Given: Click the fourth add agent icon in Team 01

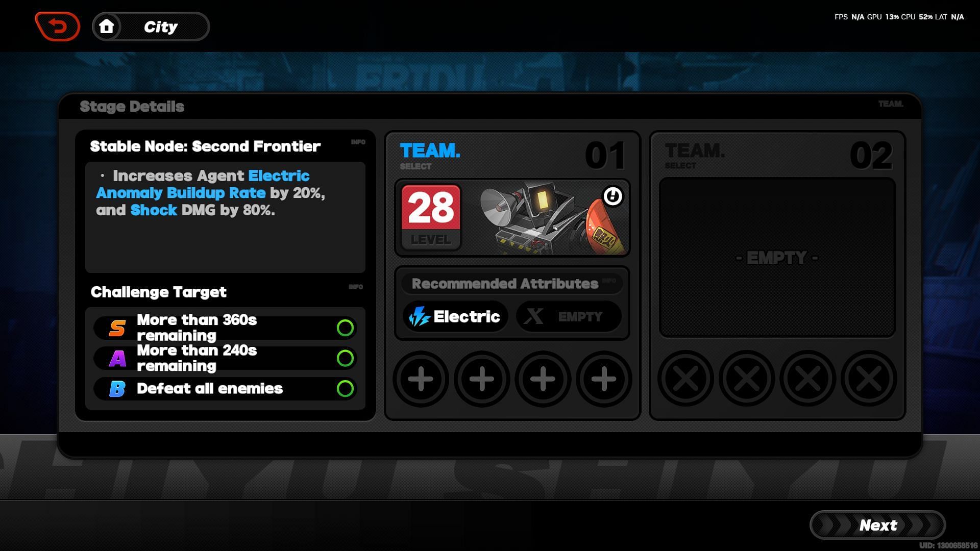Looking at the screenshot, I should tap(602, 378).
